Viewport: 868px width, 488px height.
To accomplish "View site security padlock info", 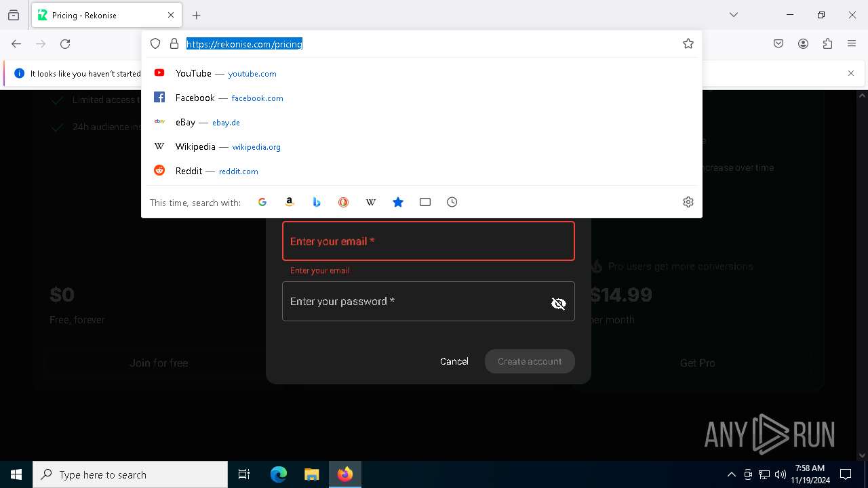I will click(174, 43).
